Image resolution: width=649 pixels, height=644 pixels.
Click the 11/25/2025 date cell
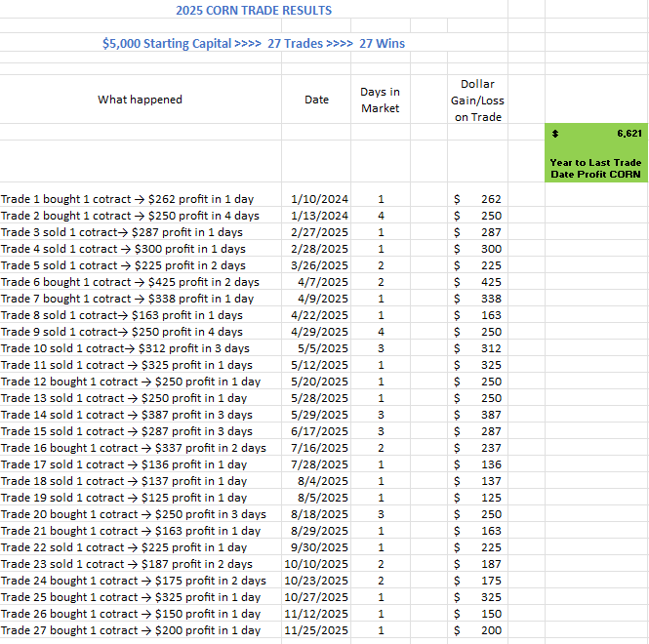click(315, 630)
